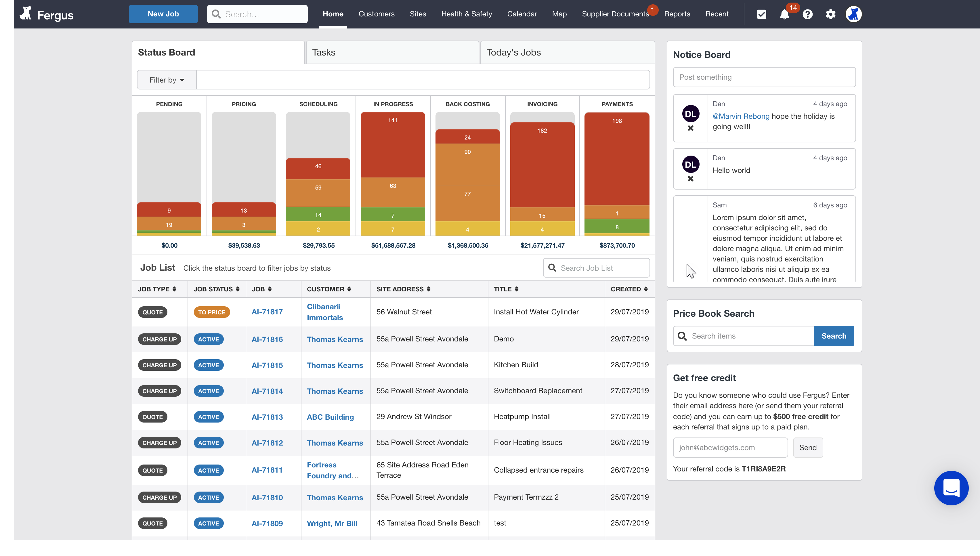Open the tasks checkmark icon in header
980x556 pixels.
[x=761, y=14]
